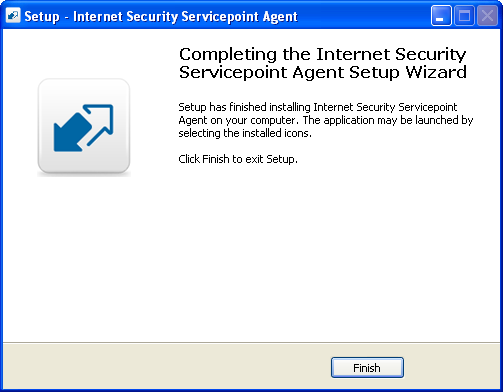Viewport: 503px width, 392px height.
Task: Click the horizontal separator line above the footer
Action: tap(251, 342)
